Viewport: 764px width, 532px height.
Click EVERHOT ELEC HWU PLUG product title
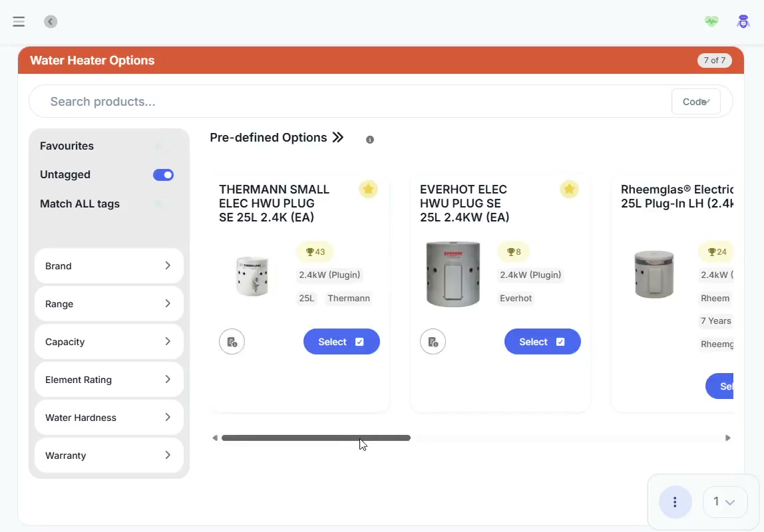coord(465,203)
